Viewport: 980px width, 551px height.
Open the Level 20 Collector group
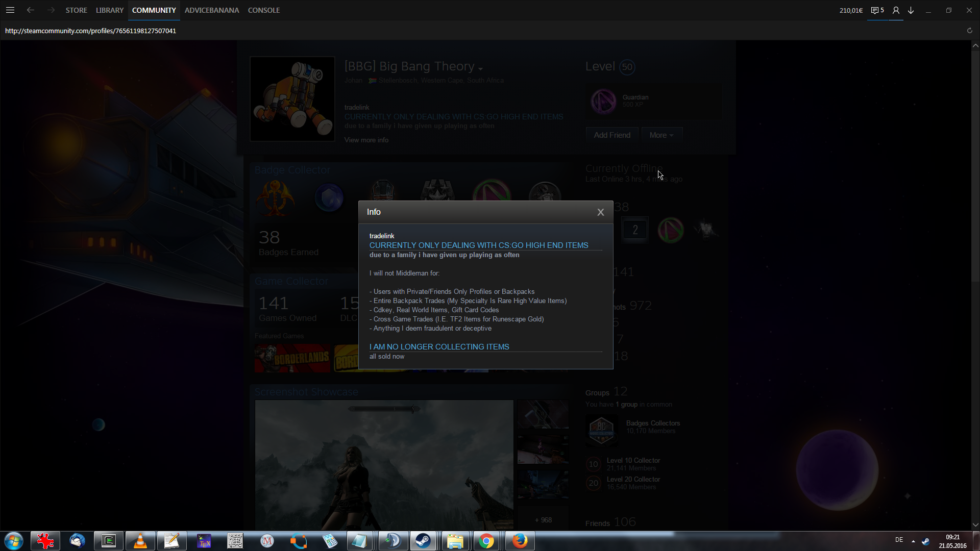[x=633, y=479]
